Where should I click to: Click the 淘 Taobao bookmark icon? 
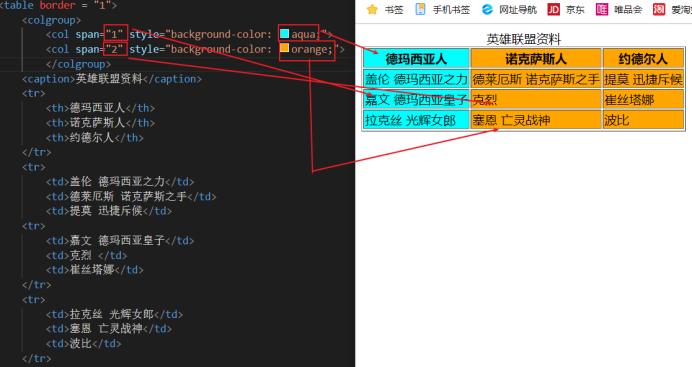click(659, 9)
